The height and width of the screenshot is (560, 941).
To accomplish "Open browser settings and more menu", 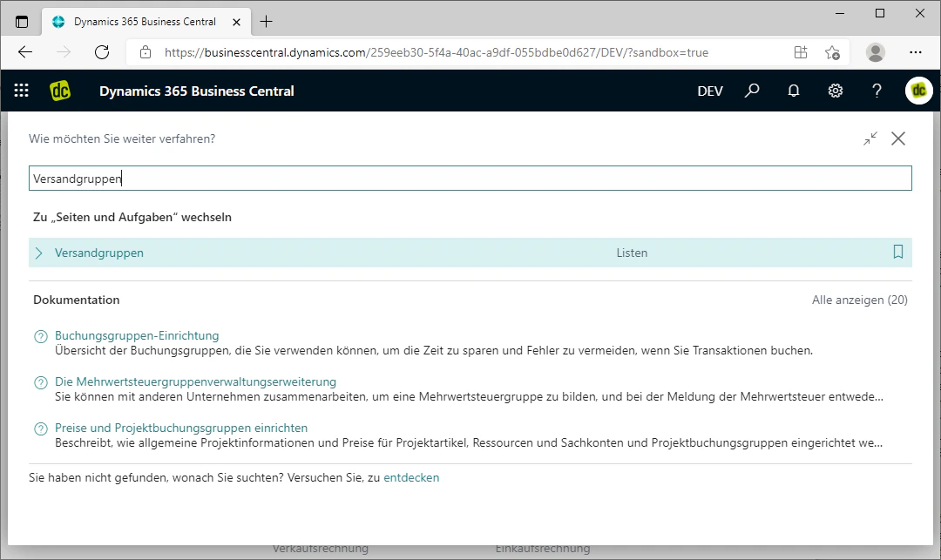I will (915, 52).
